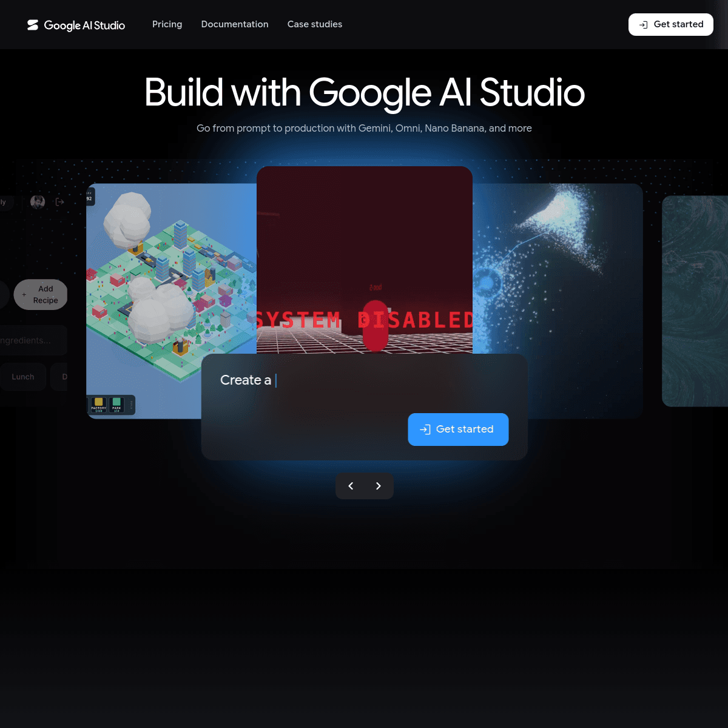Click the 'Go from prompt to production' subtitle
This screenshot has width=728, height=728.
coord(364,128)
